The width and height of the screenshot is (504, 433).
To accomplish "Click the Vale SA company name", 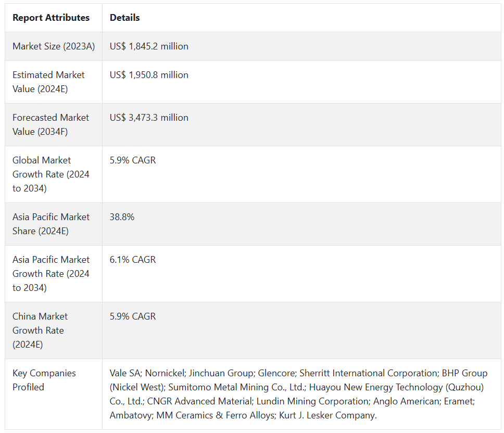I will coord(125,373).
